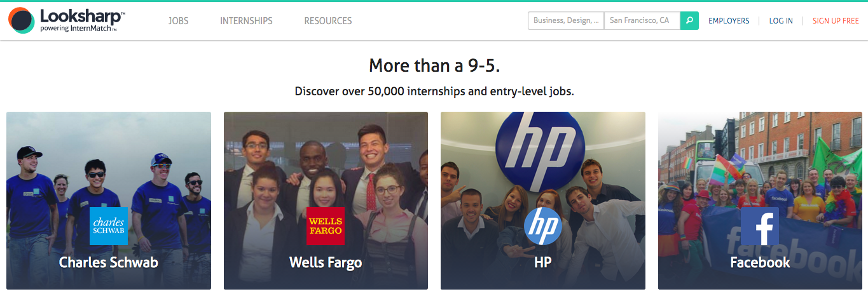868x301 pixels.
Task: Click the Facebook f logo badge
Action: pyautogui.click(x=760, y=226)
